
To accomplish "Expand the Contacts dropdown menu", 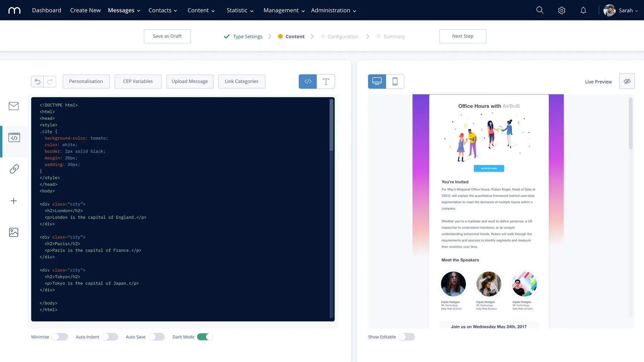I will click(x=163, y=10).
